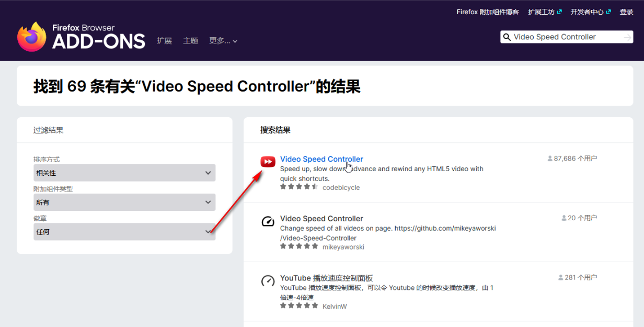Open codebicycle's Video Speed Controller result title
644x327 pixels.
click(321, 159)
